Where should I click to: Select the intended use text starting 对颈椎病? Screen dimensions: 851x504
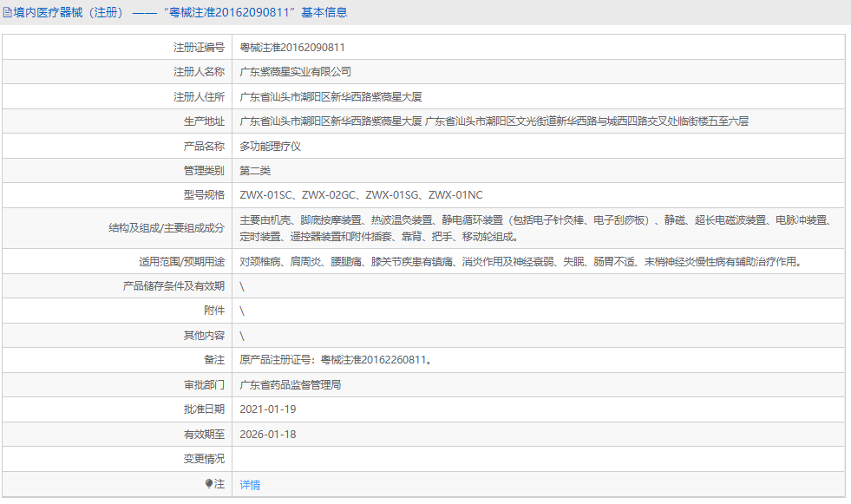(x=521, y=262)
